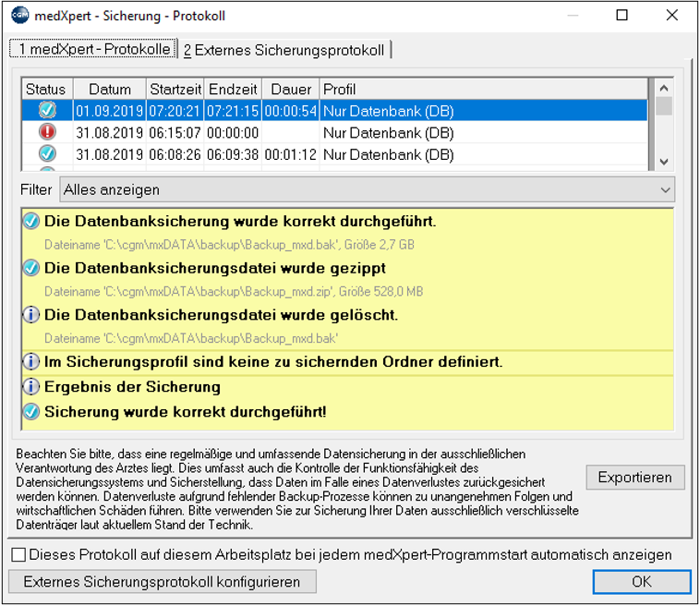Click check icon beside 'Sicherung wurde korrekt durchgeführt!'

31,412
